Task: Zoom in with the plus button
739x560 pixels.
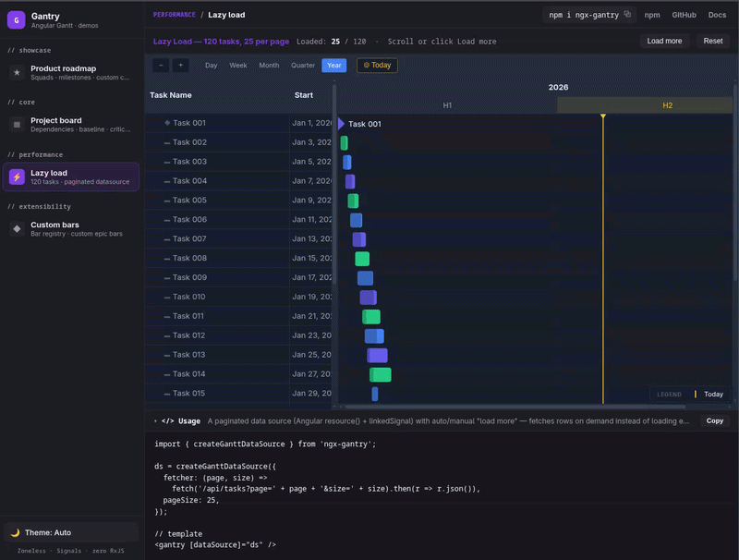Action: click(180, 65)
